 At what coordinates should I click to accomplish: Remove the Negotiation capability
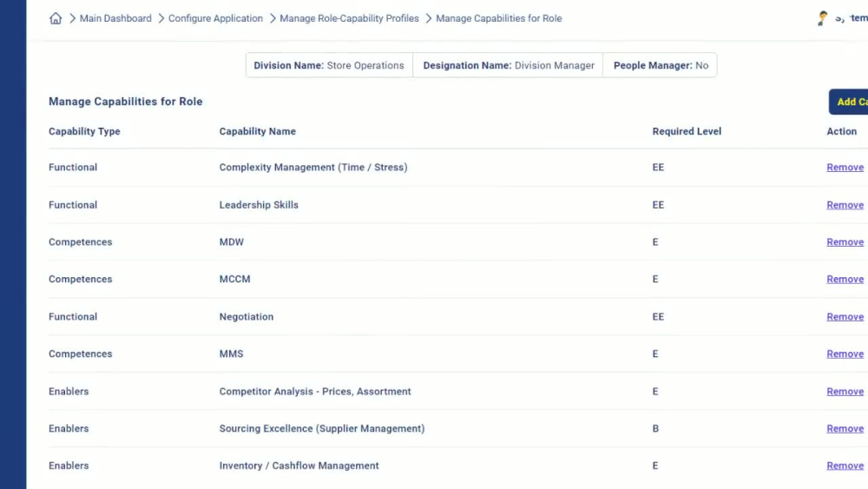click(x=845, y=317)
